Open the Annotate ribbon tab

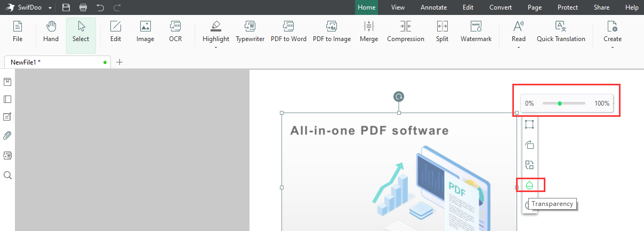434,7
